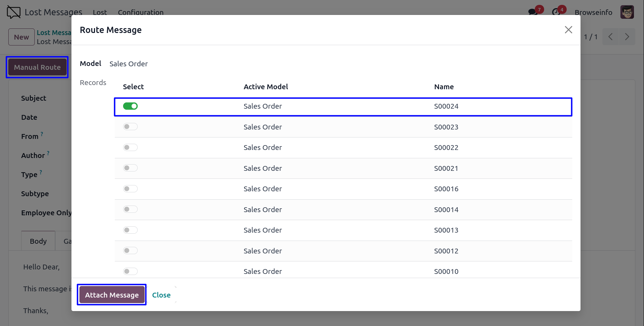The image size is (644, 326).
Task: Switch to the Body tab
Action: [x=38, y=241]
